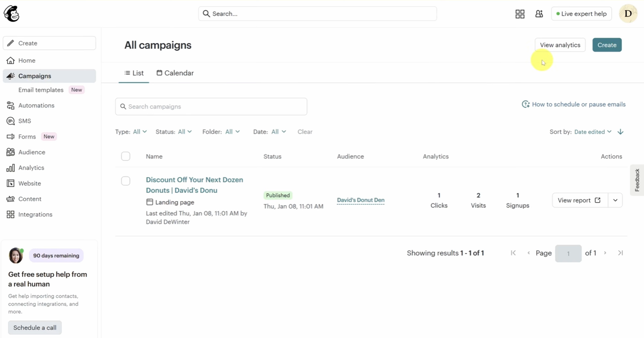Image resolution: width=644 pixels, height=338 pixels.
Task: Open the Feedback side tab
Action: pos(637,180)
